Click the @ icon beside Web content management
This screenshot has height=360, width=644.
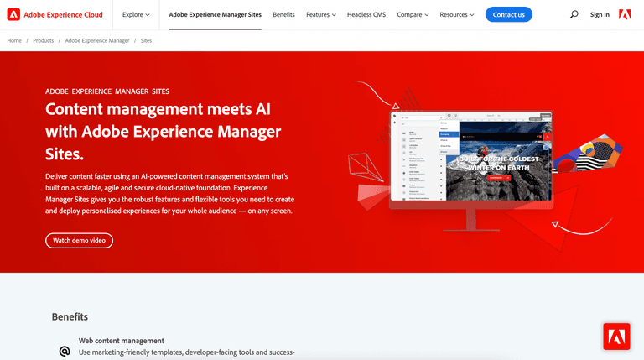click(x=65, y=351)
